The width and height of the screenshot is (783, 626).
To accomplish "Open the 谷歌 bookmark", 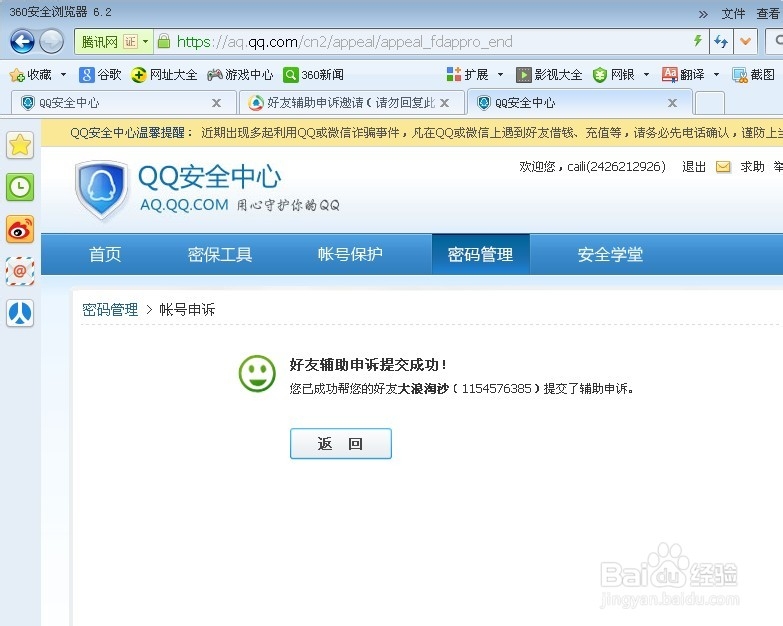I will coord(100,75).
